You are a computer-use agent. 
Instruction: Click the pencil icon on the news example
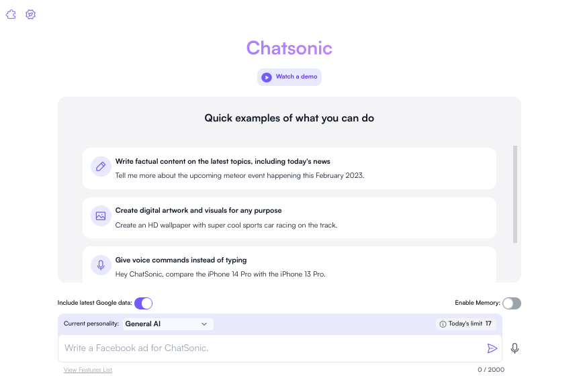coord(101,166)
